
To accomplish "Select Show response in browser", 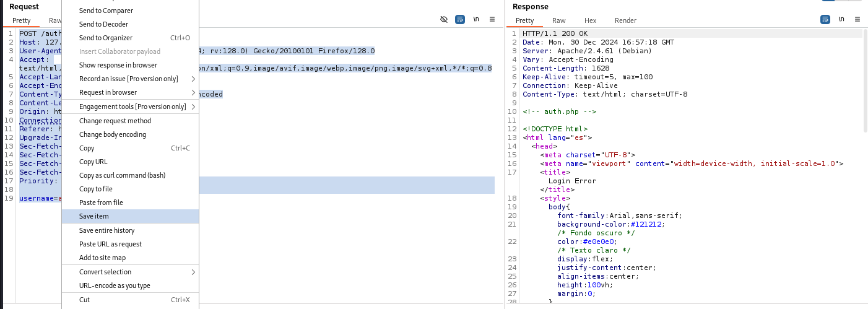I will tap(130, 65).
